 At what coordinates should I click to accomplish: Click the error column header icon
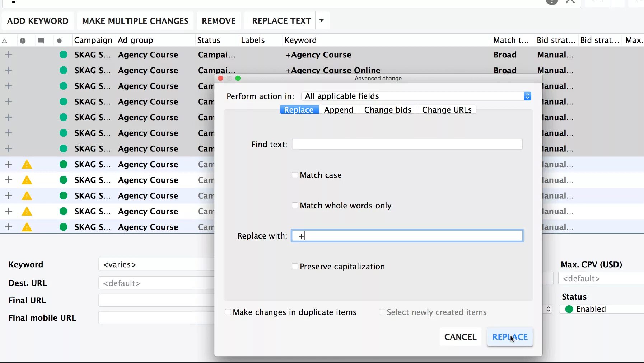[23, 41]
